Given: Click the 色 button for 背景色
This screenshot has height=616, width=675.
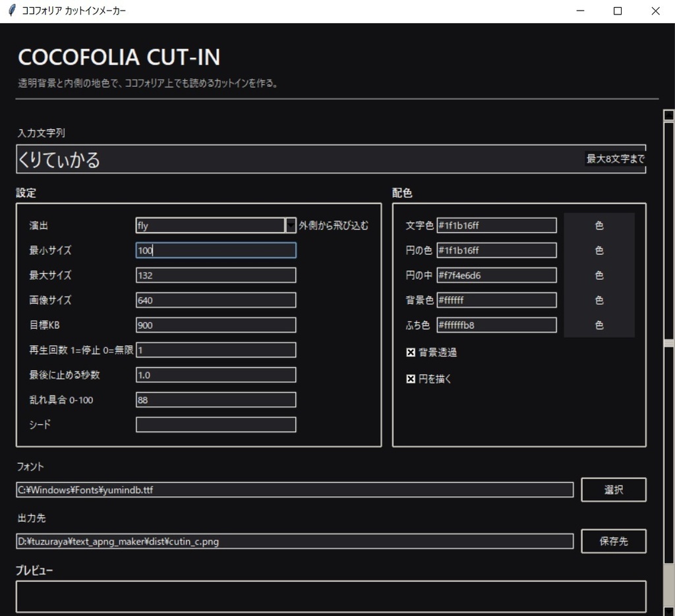Looking at the screenshot, I should point(599,300).
